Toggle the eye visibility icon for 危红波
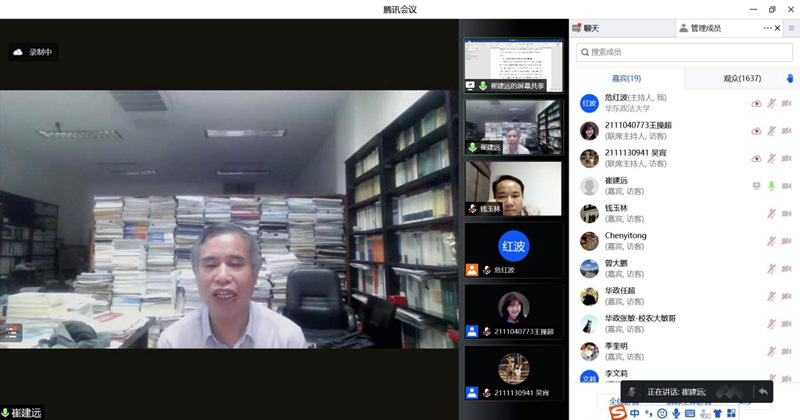Screen dimensions: 800x420 (x=756, y=103)
